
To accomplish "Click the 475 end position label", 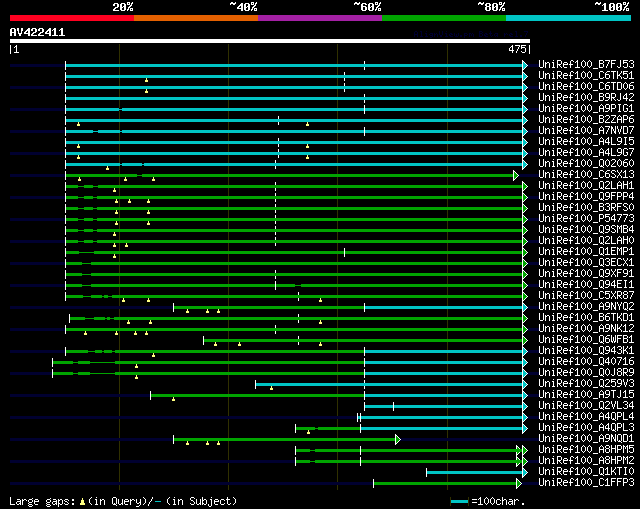I will tap(518, 49).
